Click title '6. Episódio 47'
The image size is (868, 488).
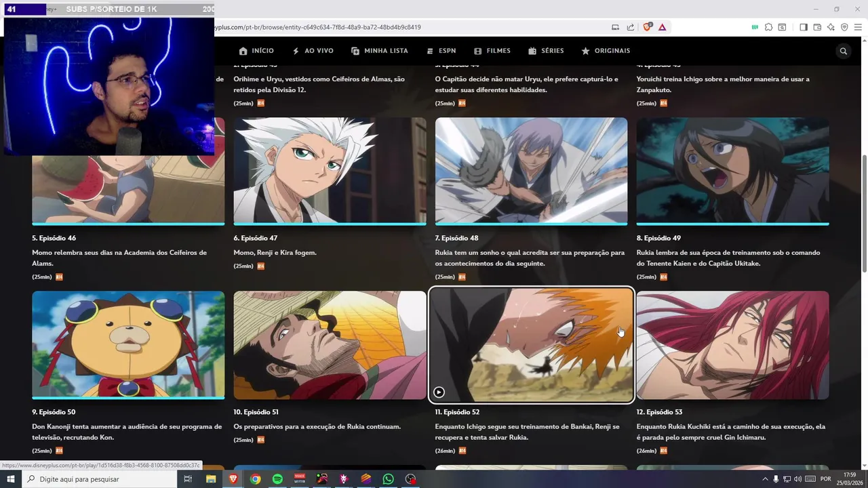click(256, 239)
